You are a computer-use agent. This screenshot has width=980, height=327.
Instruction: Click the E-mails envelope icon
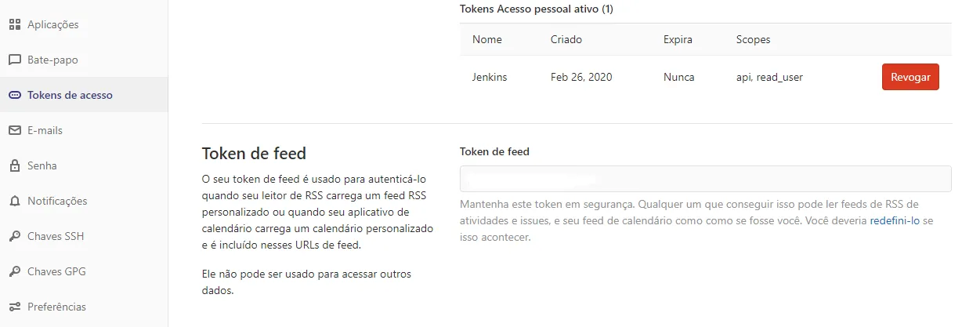14,130
